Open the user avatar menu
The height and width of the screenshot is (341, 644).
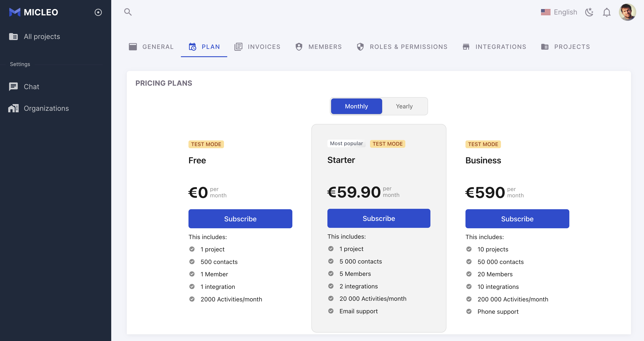coord(627,12)
